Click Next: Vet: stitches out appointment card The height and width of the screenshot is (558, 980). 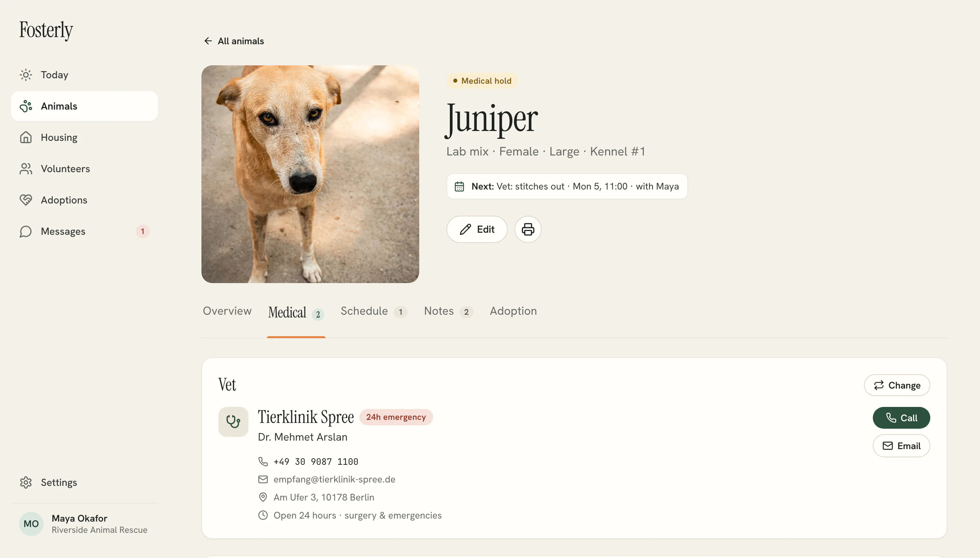(567, 187)
